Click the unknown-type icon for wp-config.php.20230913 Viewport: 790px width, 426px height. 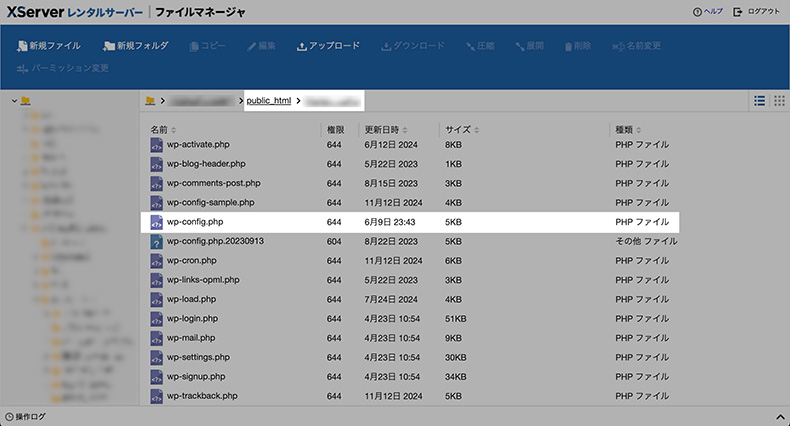[x=157, y=242]
